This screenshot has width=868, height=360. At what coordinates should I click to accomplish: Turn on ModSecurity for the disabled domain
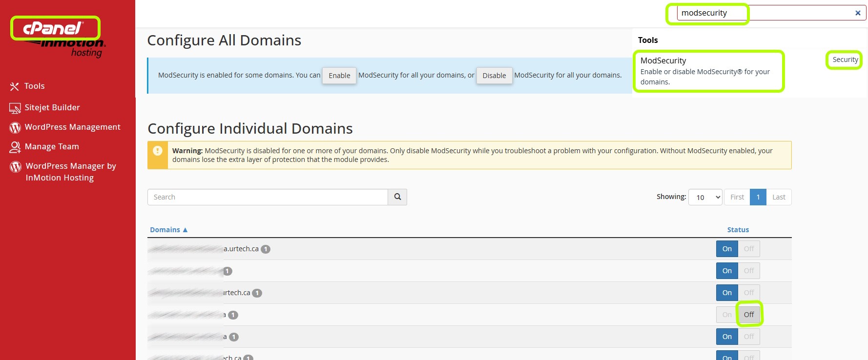pos(727,315)
